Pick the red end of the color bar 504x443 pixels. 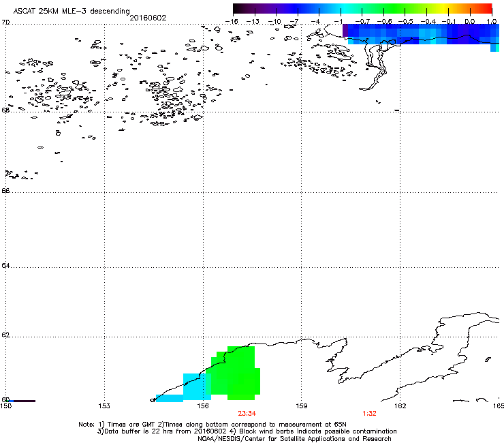(x=487, y=9)
